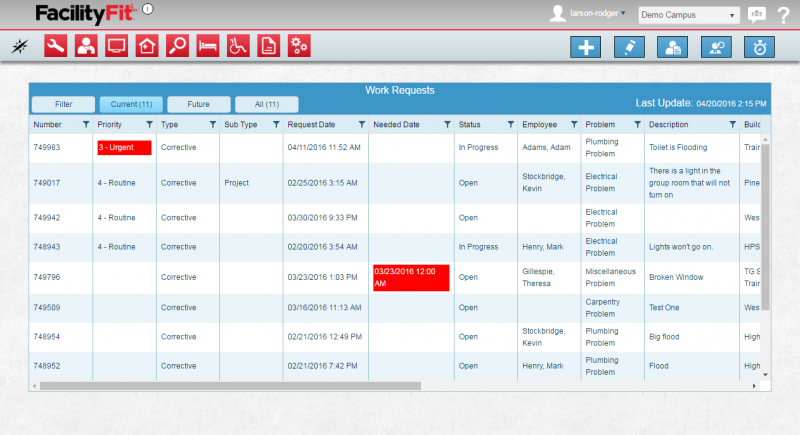
Task: Open filter on Number column
Action: [x=86, y=124]
